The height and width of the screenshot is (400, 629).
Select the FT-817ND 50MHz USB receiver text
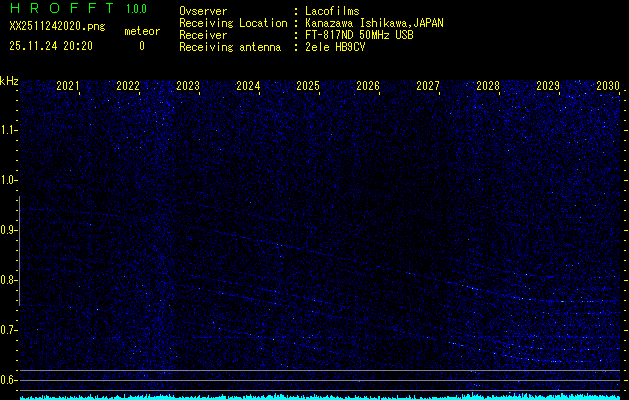coord(359,35)
